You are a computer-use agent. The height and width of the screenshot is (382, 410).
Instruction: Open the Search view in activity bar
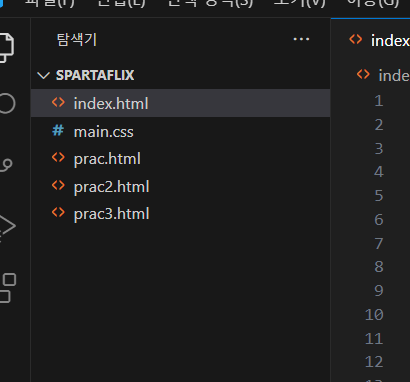[x=7, y=104]
